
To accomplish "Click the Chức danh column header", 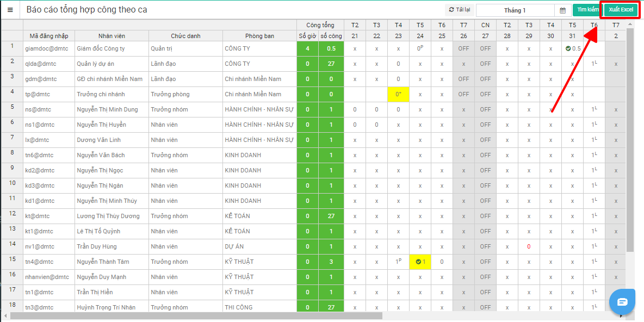I will pos(185,36).
